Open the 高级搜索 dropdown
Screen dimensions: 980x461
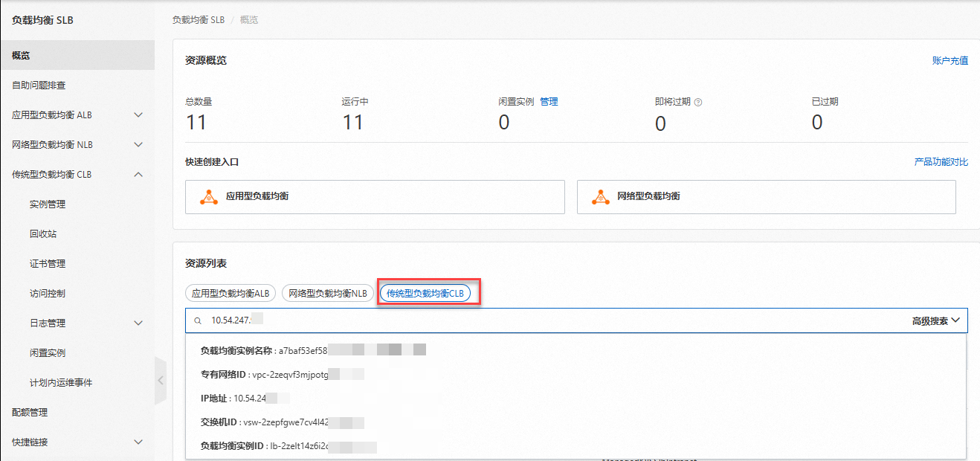click(936, 320)
